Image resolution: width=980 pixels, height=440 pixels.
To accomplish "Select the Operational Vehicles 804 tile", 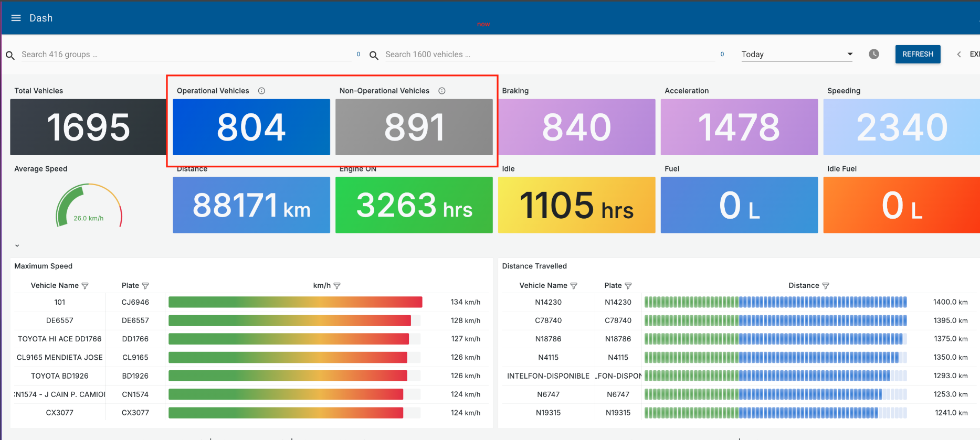I will point(251,127).
